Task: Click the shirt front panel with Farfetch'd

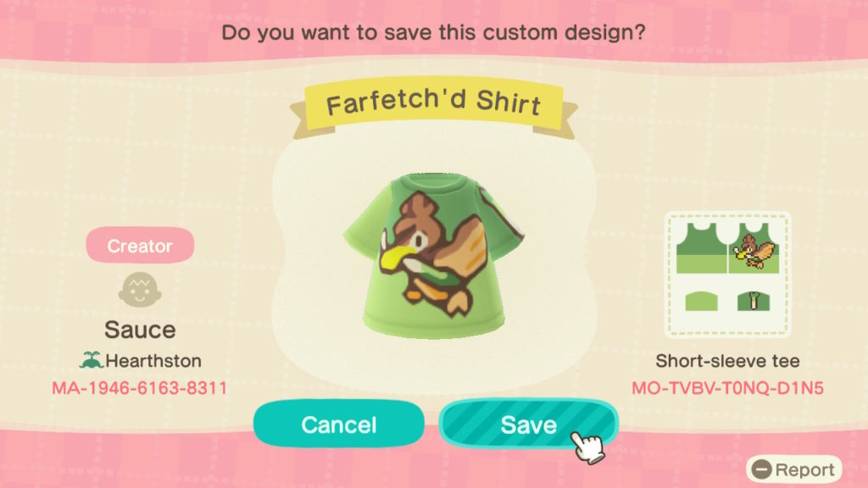Action: point(754,248)
